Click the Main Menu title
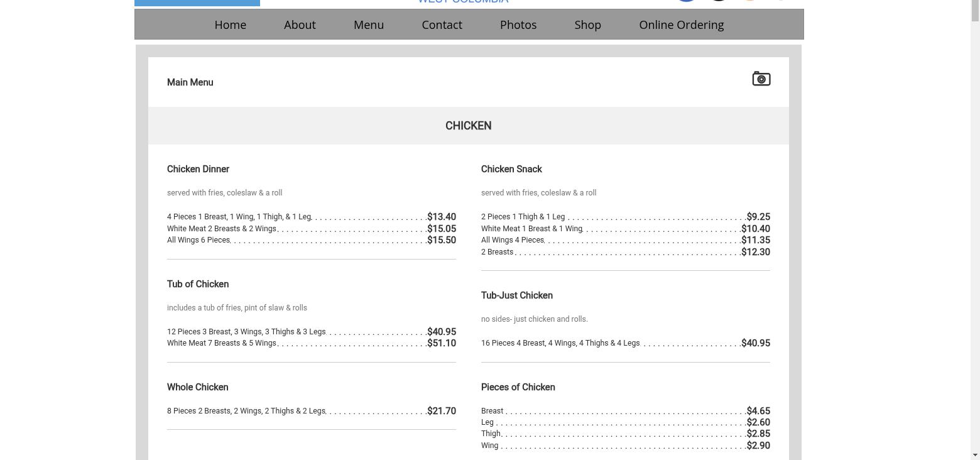The image size is (980, 460). 190,82
